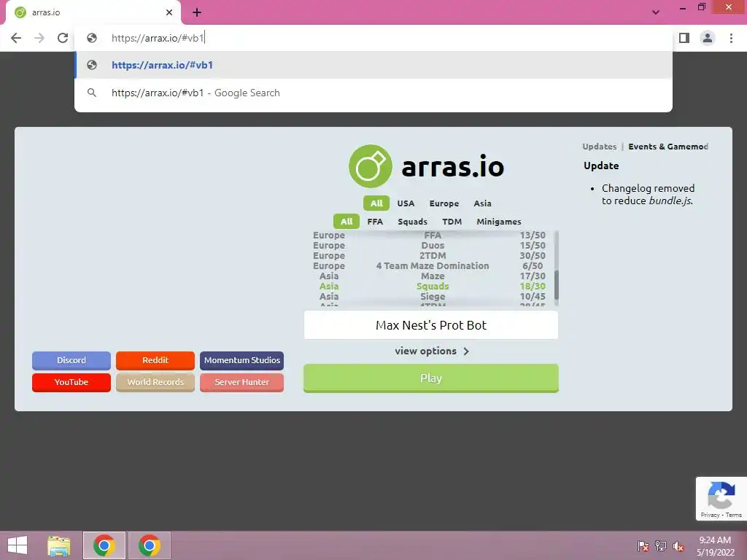Open the taskbar clock and date
Viewport: 747px width, 560px height.
(715, 546)
